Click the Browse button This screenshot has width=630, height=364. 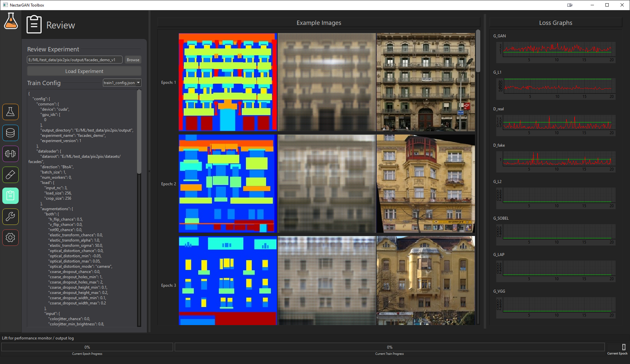[133, 60]
